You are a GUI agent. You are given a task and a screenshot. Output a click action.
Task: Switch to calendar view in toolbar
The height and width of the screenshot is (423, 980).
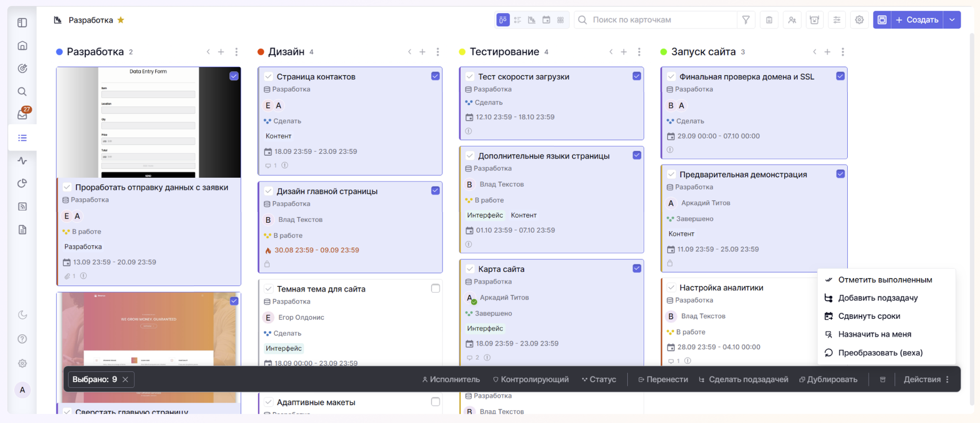[546, 20]
